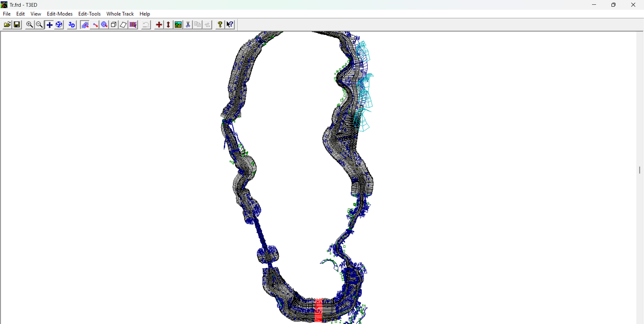Save the track with floppy disk icon
This screenshot has height=324, width=644.
17,25
